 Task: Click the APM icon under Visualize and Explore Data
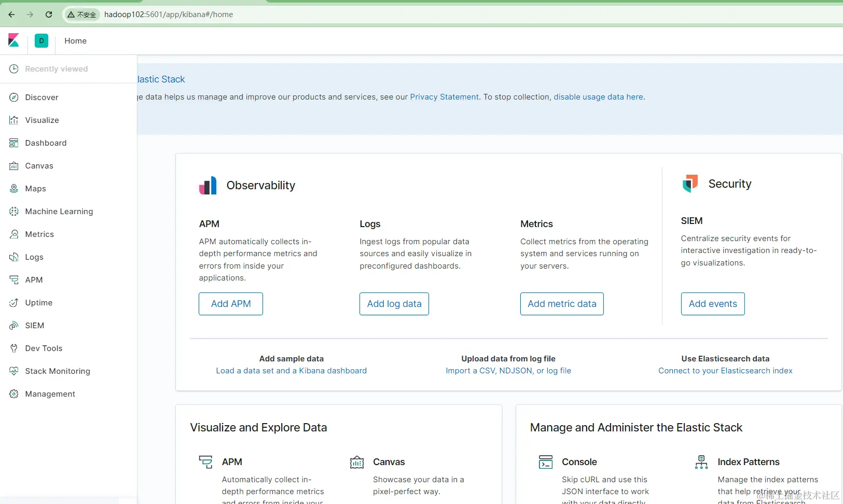click(x=206, y=462)
